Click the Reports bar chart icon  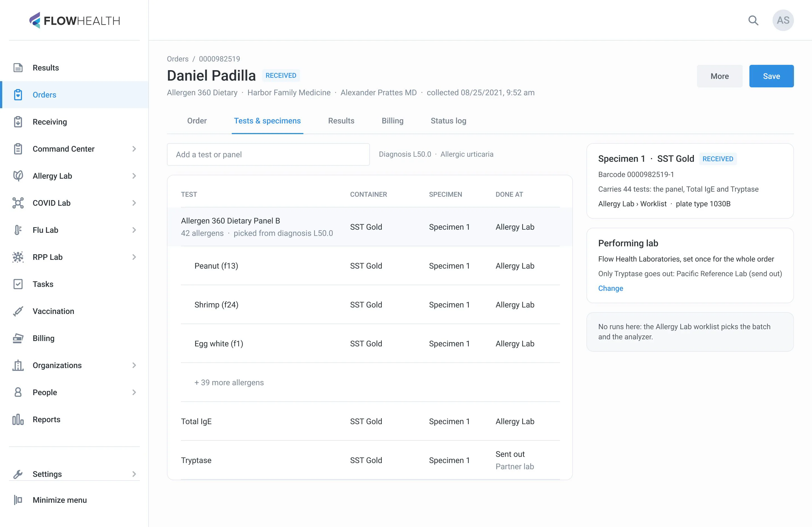click(x=18, y=419)
